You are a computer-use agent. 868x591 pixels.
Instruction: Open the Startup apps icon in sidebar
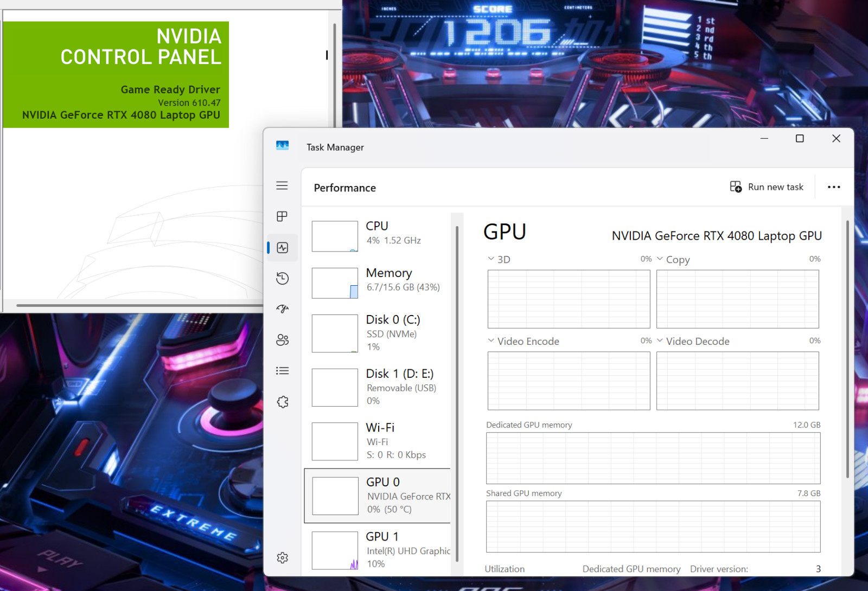click(x=282, y=309)
